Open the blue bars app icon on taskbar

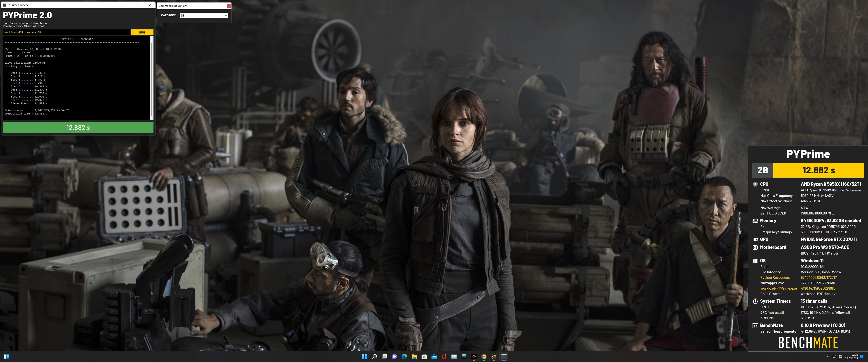(x=464, y=357)
